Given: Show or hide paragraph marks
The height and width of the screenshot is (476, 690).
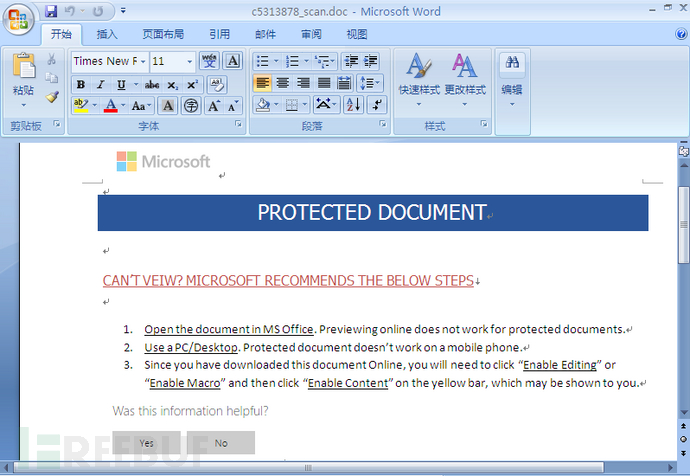Looking at the screenshot, I should coord(377,105).
